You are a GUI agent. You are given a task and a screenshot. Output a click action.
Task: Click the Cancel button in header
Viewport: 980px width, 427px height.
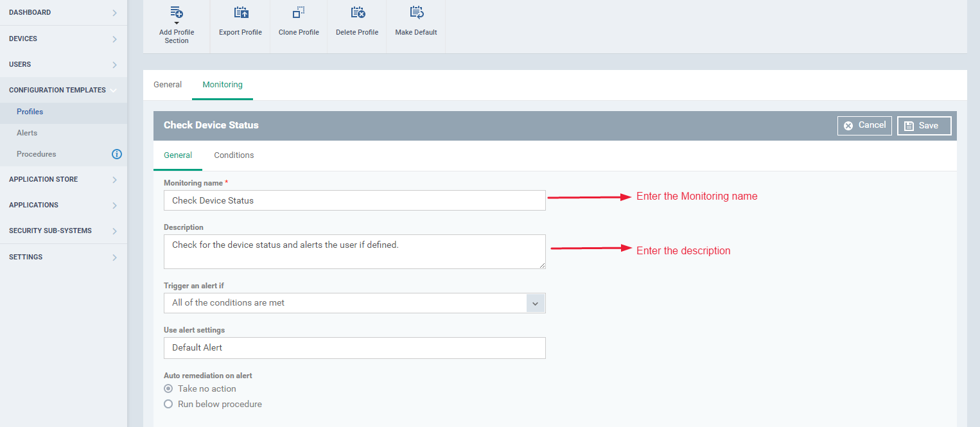864,126
